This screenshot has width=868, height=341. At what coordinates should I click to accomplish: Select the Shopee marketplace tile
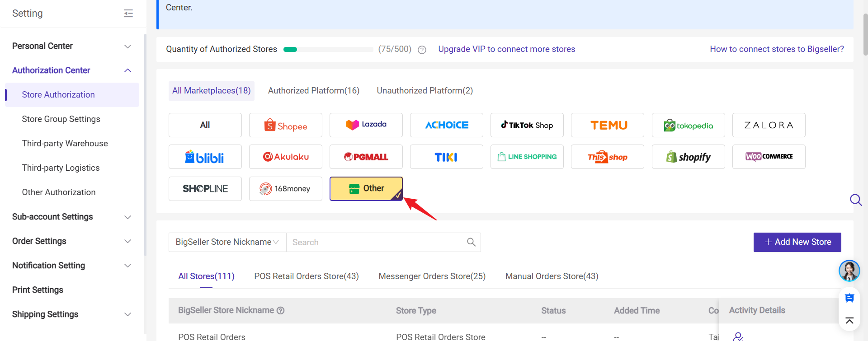[x=286, y=125]
